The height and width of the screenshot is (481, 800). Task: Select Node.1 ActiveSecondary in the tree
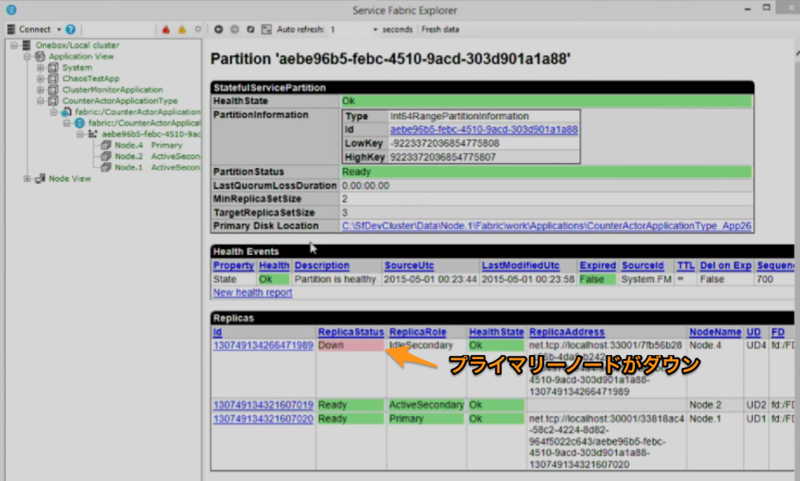157,167
